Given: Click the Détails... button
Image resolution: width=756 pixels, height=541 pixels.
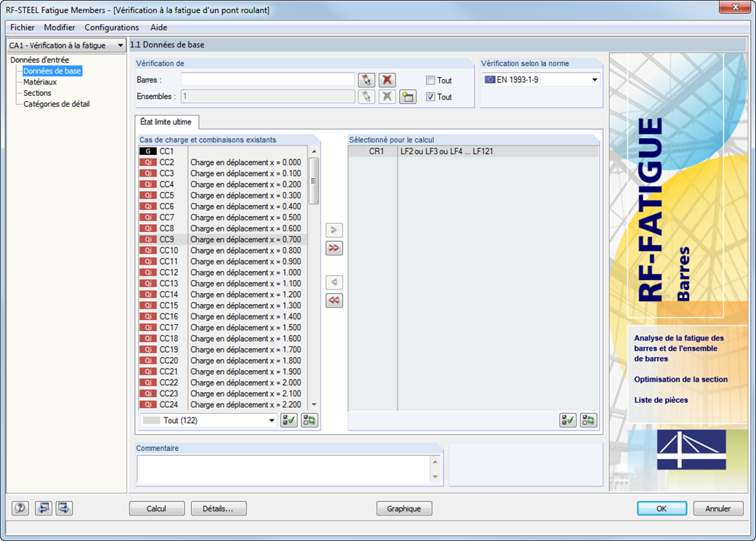Looking at the screenshot, I should coord(218,509).
